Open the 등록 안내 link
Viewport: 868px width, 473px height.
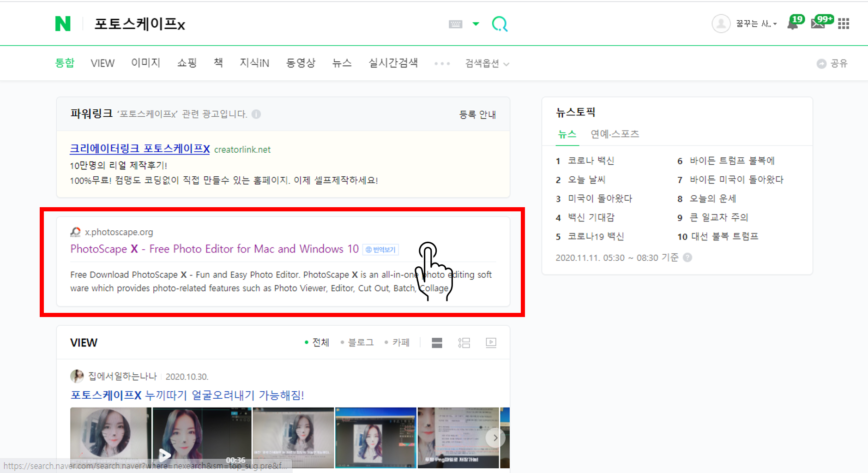(477, 114)
